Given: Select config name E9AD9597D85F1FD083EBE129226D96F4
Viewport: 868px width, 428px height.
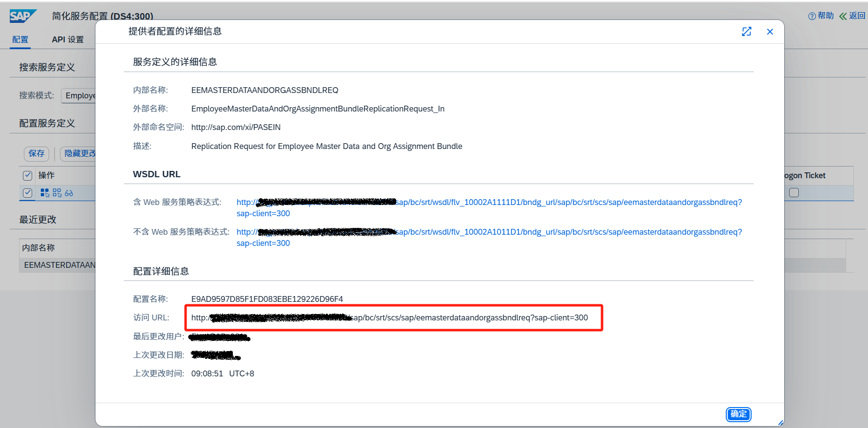Looking at the screenshot, I should tap(267, 299).
